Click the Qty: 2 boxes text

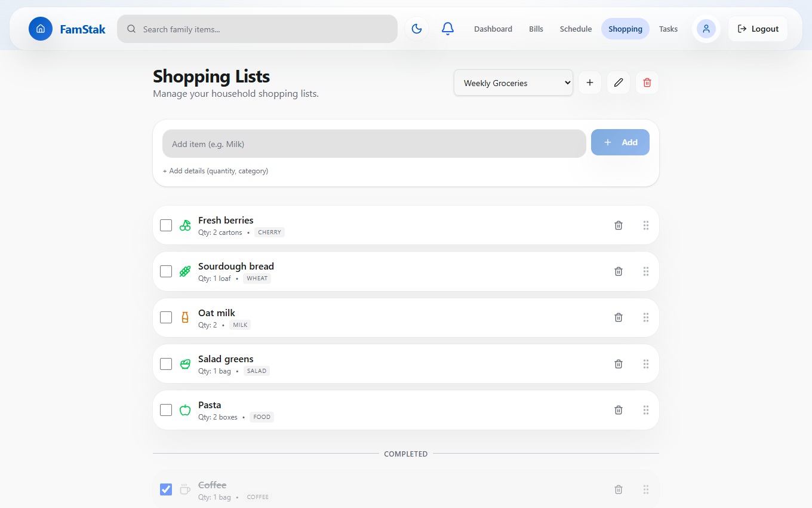tap(218, 417)
